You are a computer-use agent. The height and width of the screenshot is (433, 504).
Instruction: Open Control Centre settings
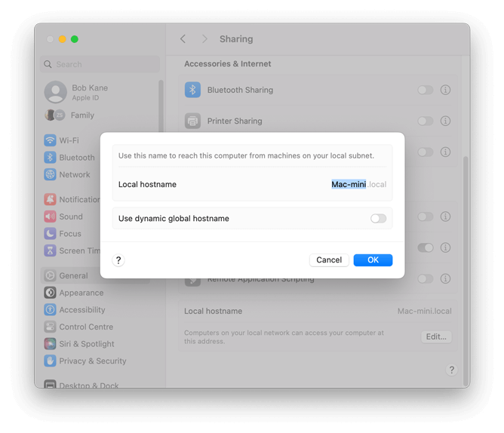tap(78, 327)
